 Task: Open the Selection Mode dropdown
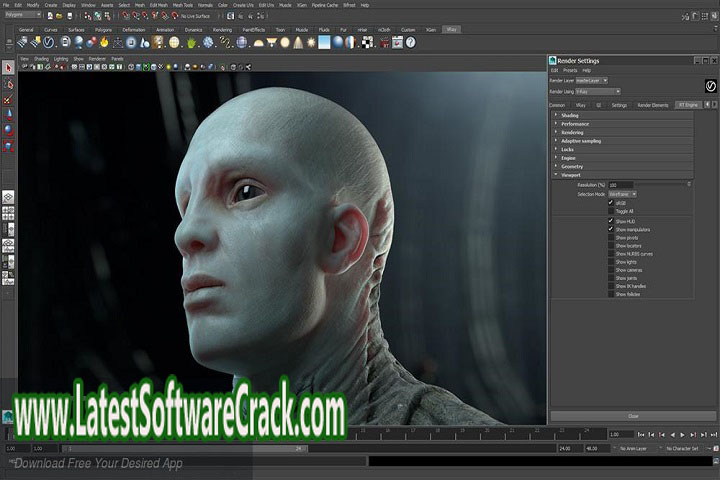(622, 194)
